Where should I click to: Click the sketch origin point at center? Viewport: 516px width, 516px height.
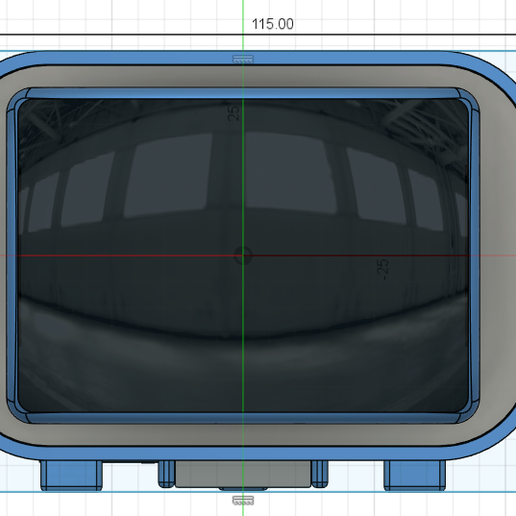243,256
